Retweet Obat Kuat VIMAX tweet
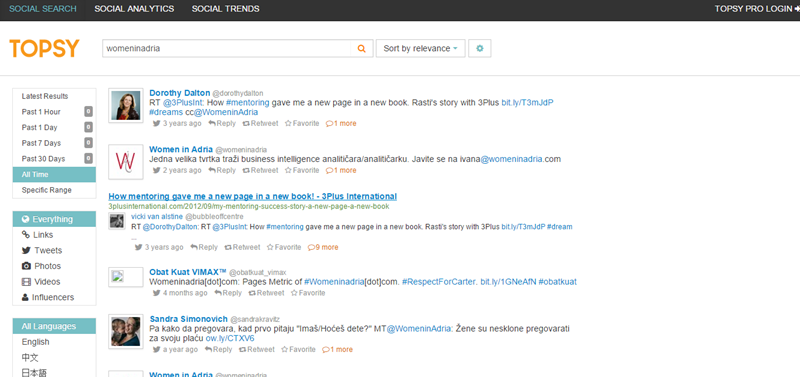This screenshot has width=800, height=377. pos(266,293)
